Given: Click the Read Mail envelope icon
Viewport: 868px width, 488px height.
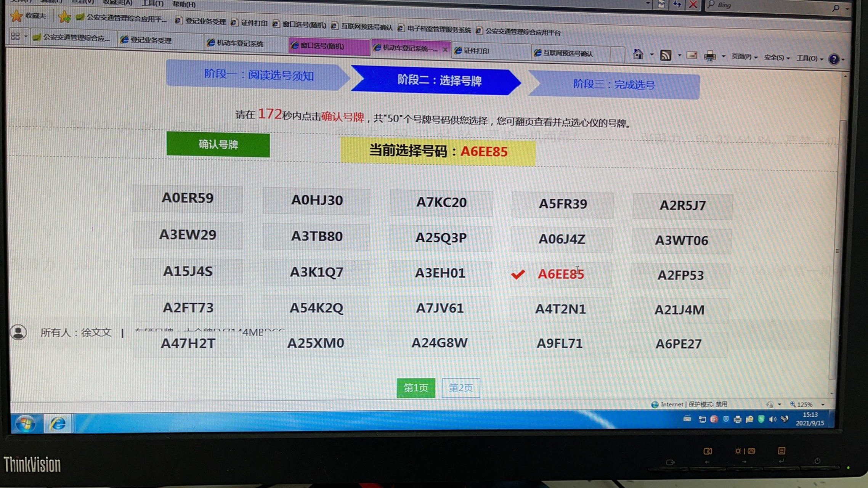Looking at the screenshot, I should 692,55.
